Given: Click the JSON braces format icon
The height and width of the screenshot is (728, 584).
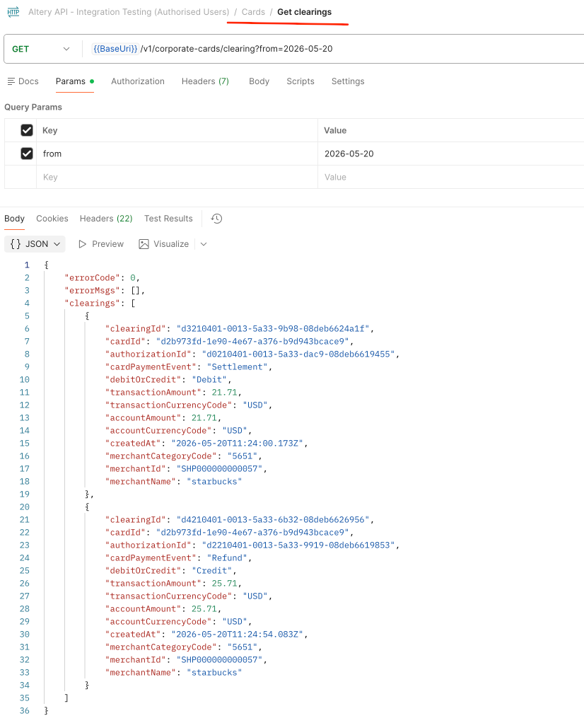Looking at the screenshot, I should pos(16,244).
